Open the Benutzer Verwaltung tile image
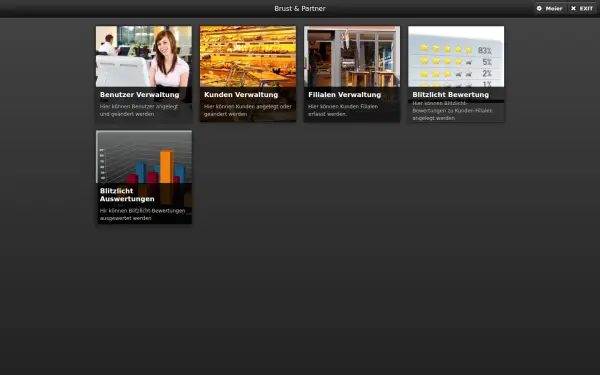 (x=144, y=57)
